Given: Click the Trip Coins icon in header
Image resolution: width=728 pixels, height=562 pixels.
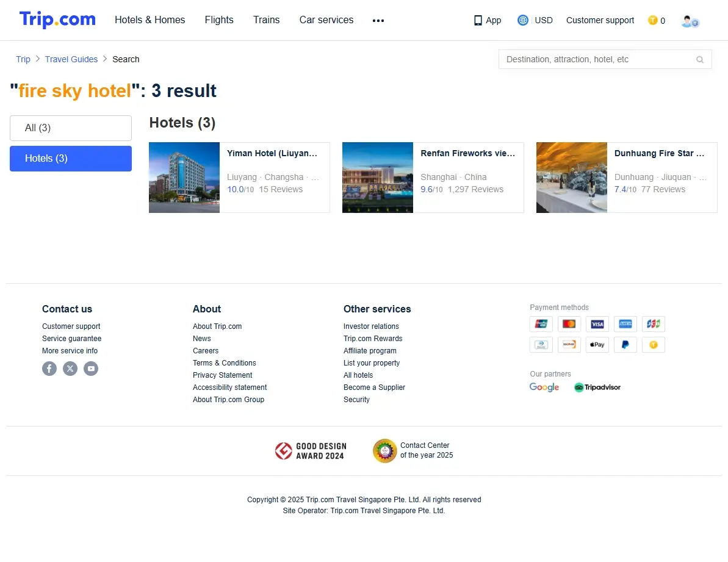Looking at the screenshot, I should pos(653,20).
